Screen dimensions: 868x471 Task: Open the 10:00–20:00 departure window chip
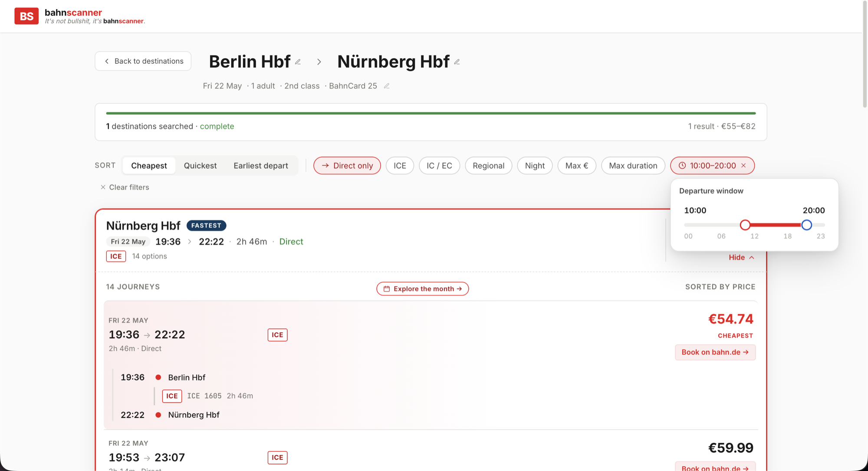coord(712,166)
